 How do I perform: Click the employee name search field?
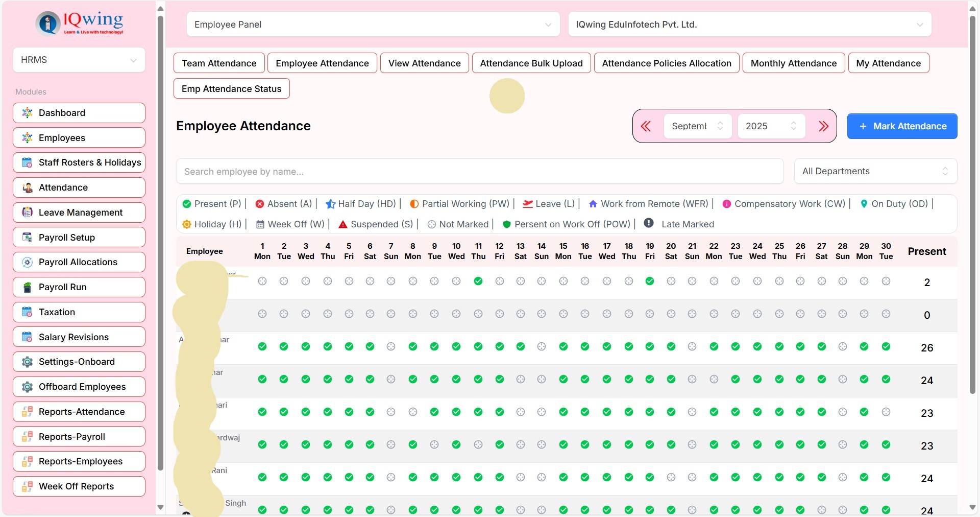pos(479,172)
